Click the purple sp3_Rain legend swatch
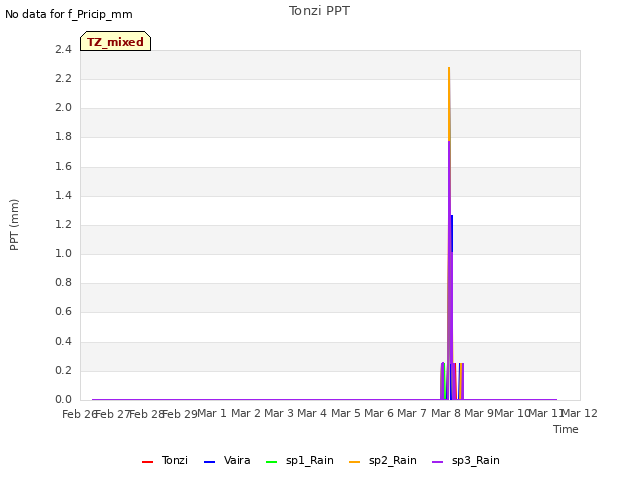The height and width of the screenshot is (480, 640). [x=438, y=462]
